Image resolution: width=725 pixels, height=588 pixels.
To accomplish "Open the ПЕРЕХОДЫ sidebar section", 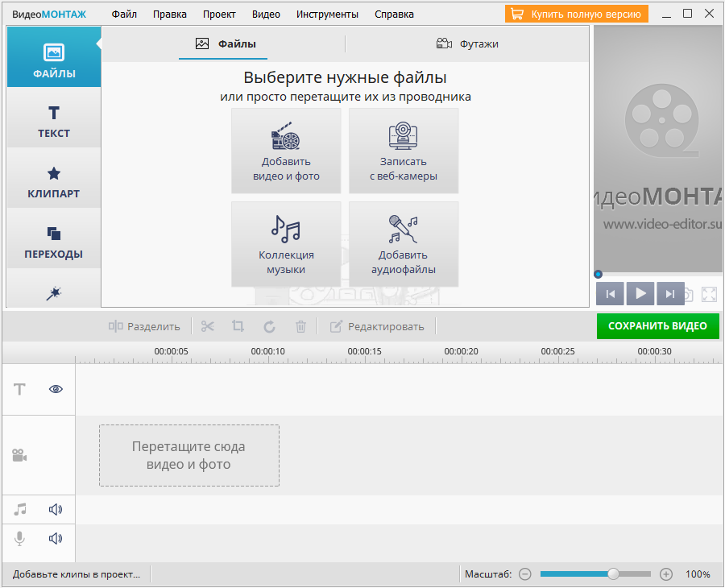I will 54,238.
